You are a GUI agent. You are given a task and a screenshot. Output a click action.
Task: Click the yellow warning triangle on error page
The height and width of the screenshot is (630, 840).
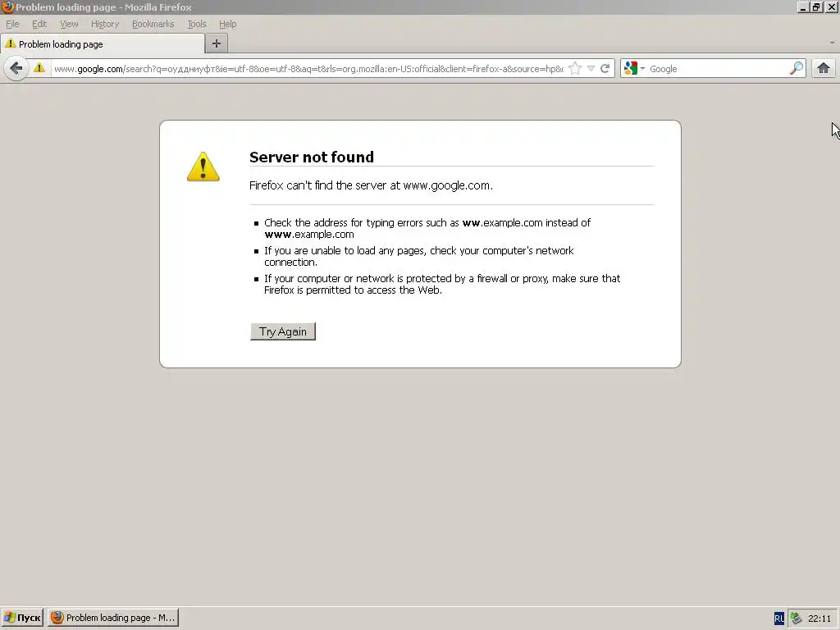tap(203, 167)
